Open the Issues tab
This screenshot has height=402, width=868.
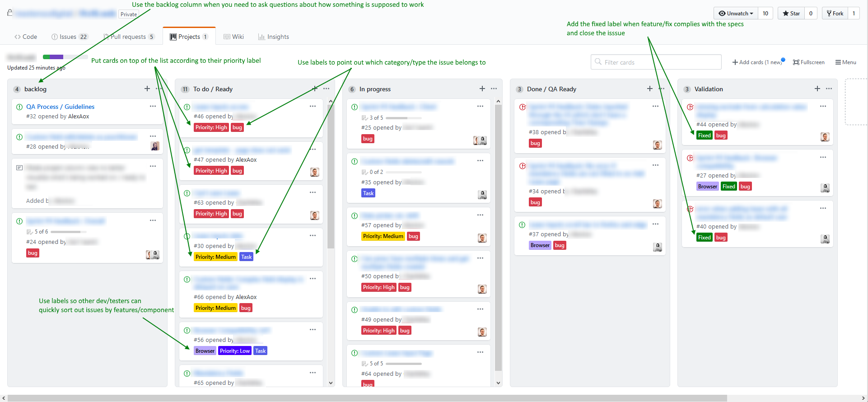pyautogui.click(x=70, y=37)
